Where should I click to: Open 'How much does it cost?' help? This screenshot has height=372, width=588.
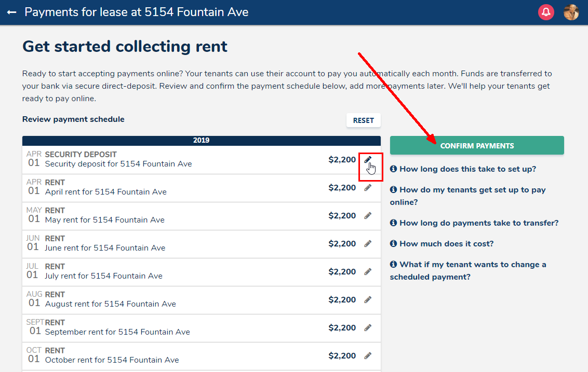[446, 244]
